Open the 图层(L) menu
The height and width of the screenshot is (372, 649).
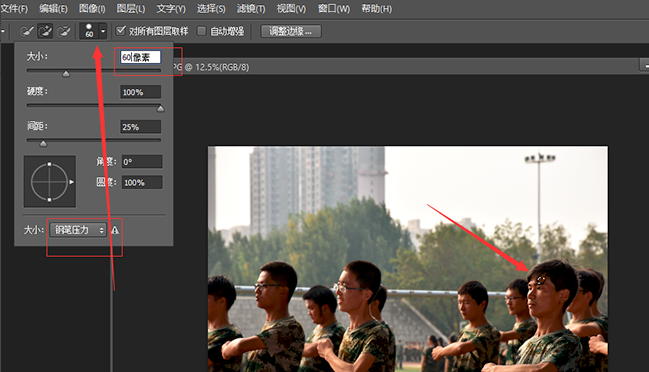(x=131, y=9)
